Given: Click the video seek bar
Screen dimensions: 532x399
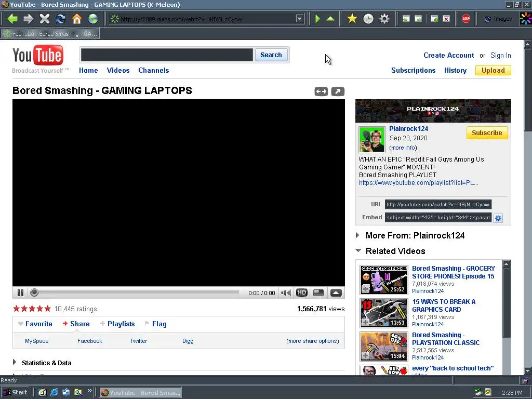Looking at the screenshot, I should coord(135,292).
